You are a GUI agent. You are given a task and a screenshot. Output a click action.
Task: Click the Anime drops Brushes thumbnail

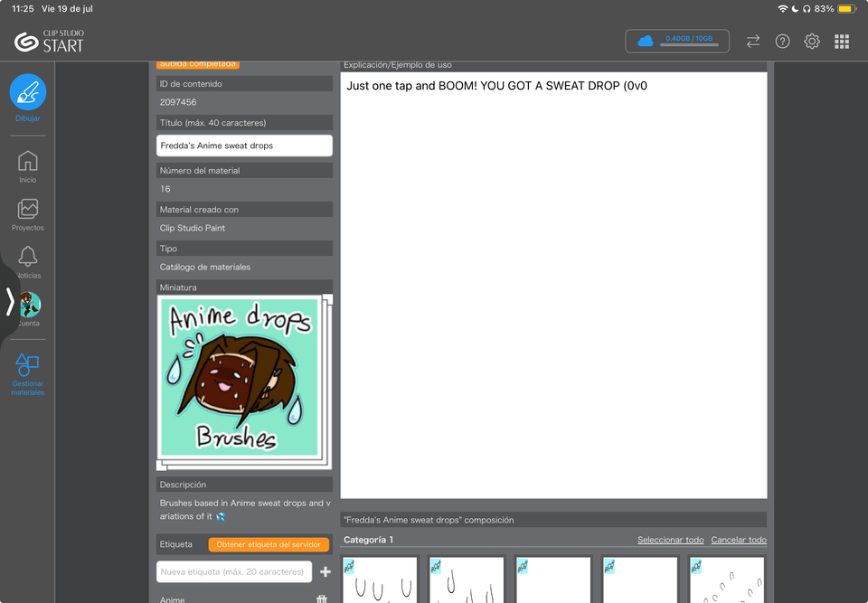244,382
